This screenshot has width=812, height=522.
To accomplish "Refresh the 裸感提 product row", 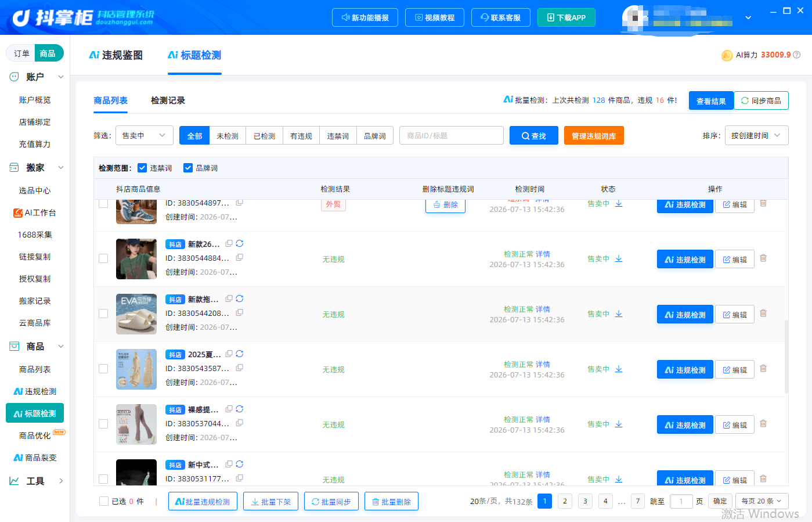I will 240,409.
